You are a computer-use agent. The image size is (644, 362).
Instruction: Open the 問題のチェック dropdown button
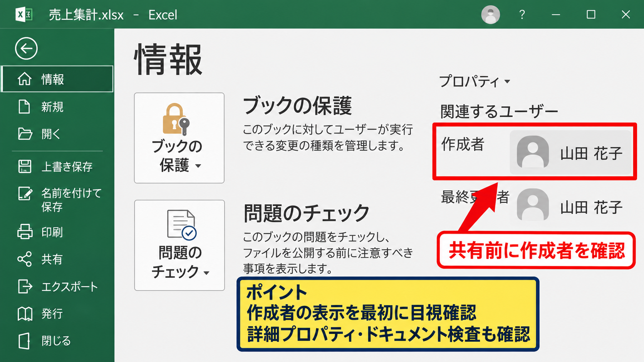coord(179,245)
